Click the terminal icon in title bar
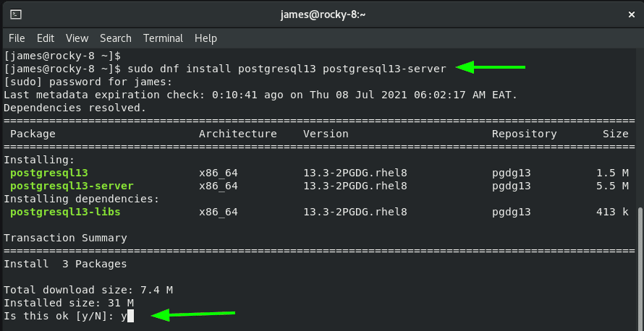Image resolution: width=644 pixels, height=331 pixels. (16, 14)
